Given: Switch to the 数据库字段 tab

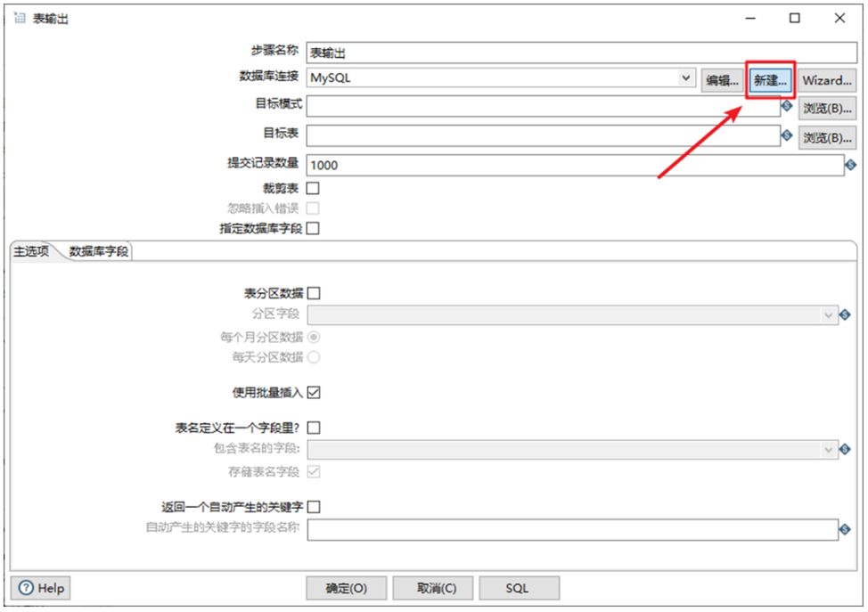Looking at the screenshot, I should tap(99, 251).
